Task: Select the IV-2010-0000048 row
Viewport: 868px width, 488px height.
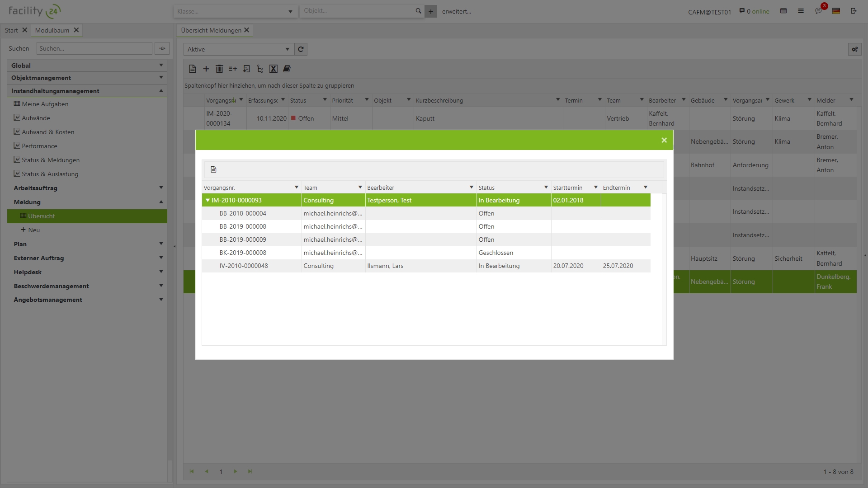Action: click(244, 266)
